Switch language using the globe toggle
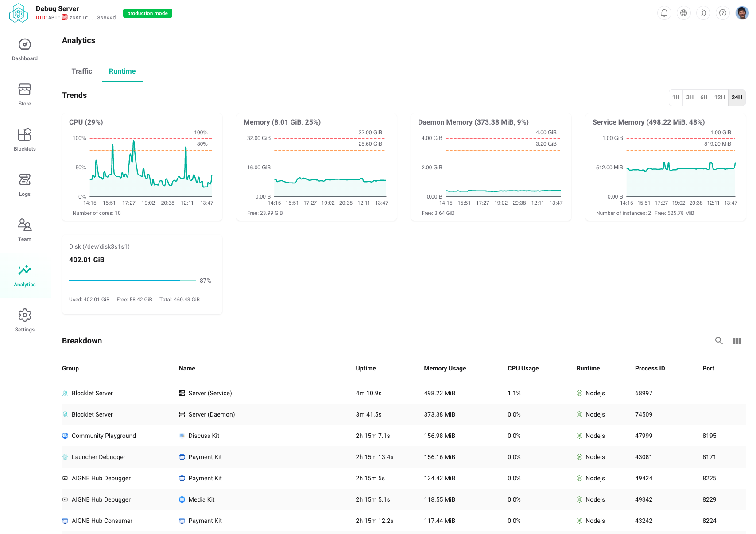Image resolution: width=756 pixels, height=534 pixels. click(683, 13)
